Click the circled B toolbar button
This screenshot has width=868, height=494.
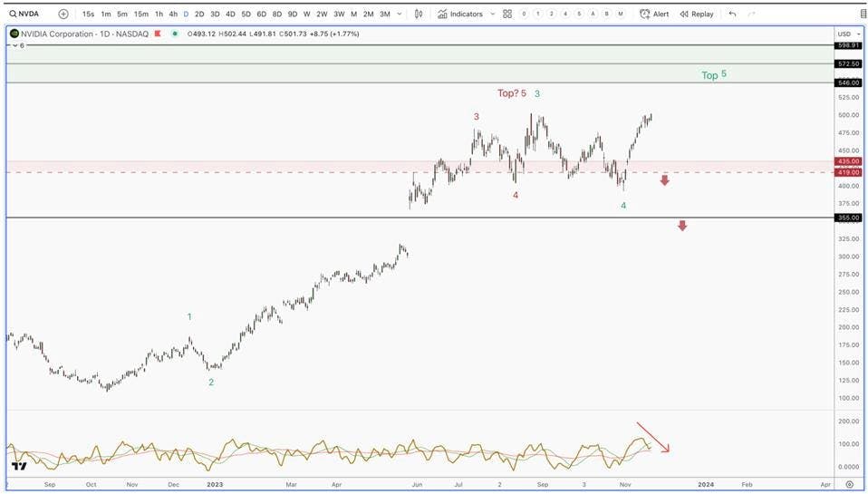point(607,14)
